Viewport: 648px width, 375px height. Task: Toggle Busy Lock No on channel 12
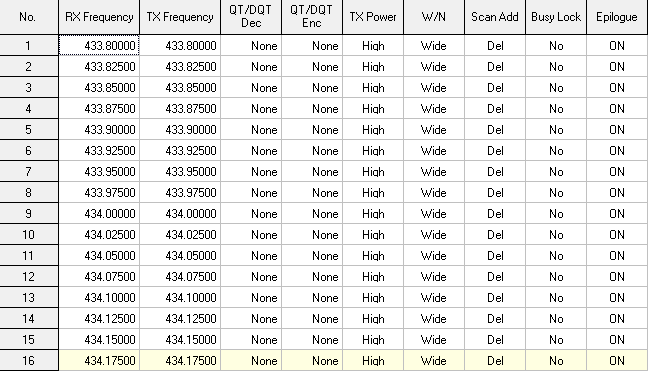[x=556, y=277]
